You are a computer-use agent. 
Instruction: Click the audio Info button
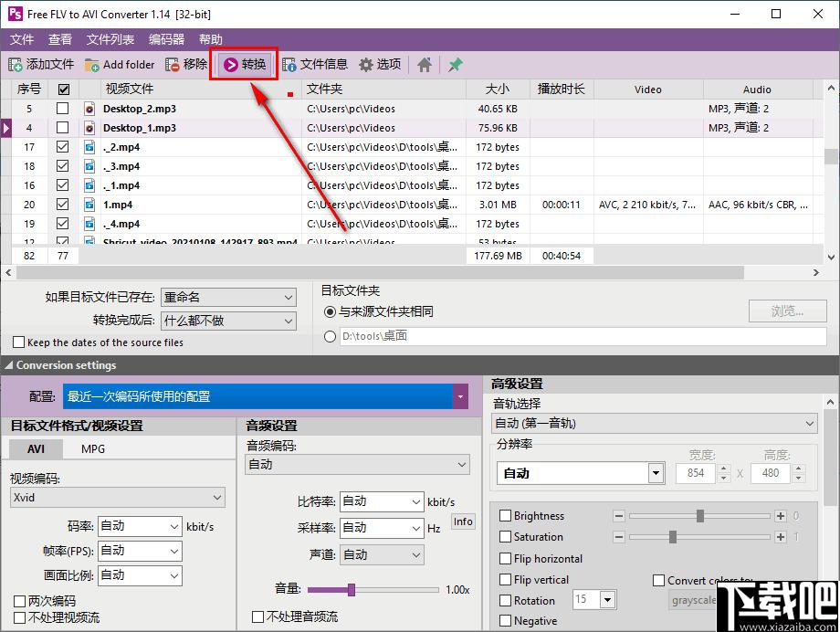pos(463,521)
